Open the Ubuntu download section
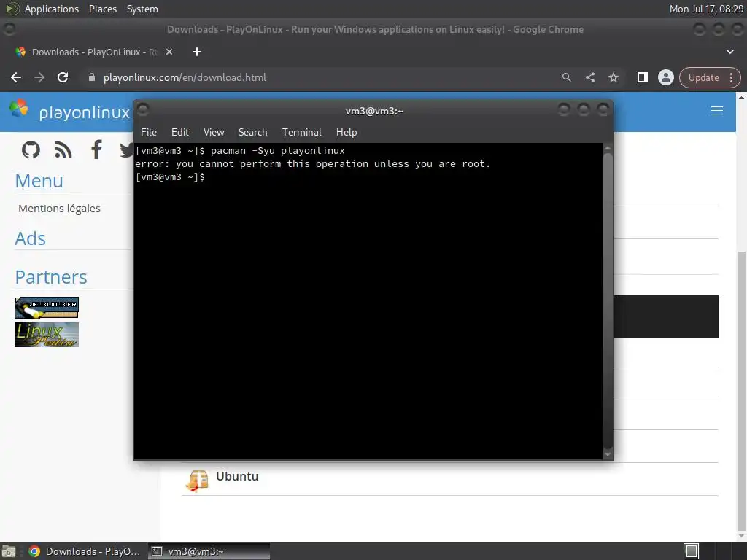747x560 pixels. click(237, 476)
